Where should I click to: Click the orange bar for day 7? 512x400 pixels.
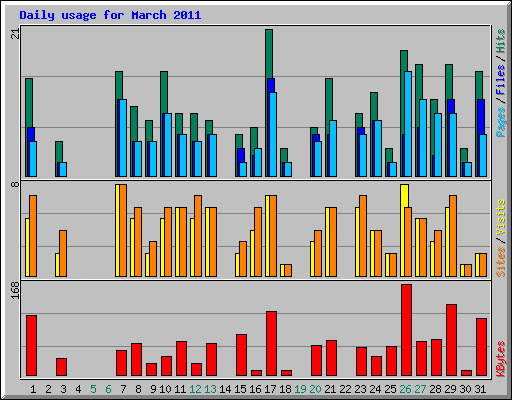[x=123, y=230]
